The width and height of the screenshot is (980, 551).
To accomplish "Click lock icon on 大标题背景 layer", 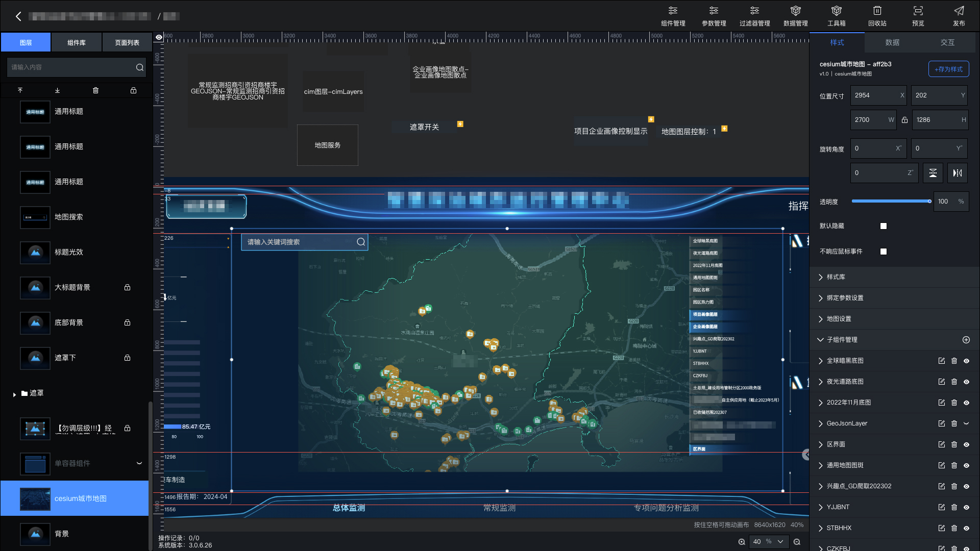I will click(127, 287).
